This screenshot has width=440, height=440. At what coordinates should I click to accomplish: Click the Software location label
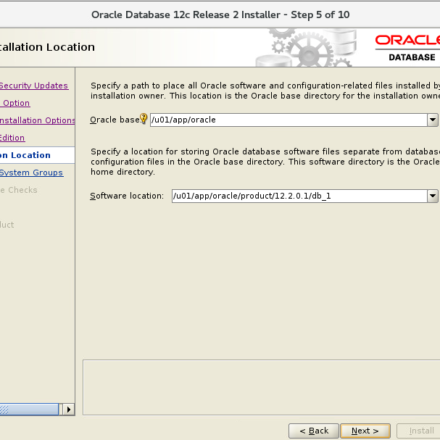127,196
